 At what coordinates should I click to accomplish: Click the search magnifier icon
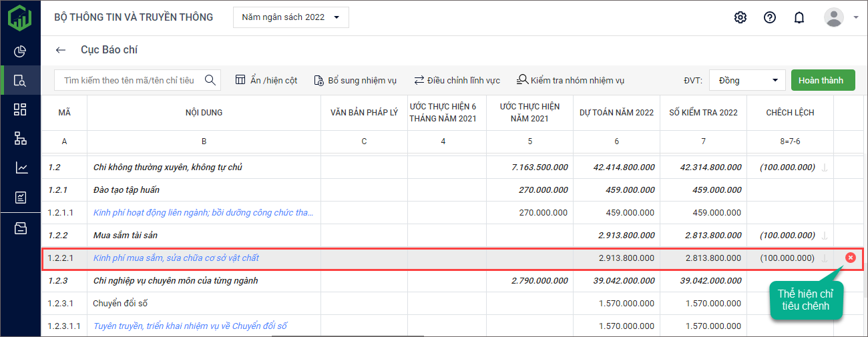210,80
